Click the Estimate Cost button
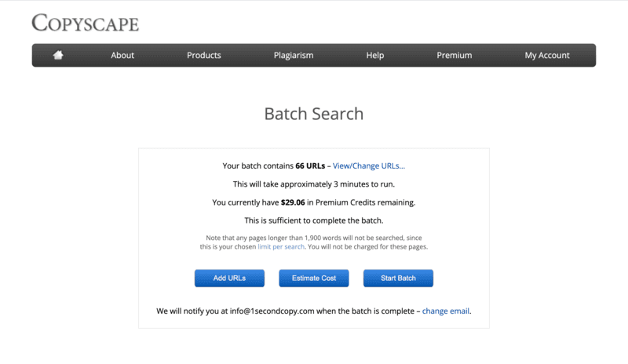The height and width of the screenshot is (364, 628). (x=314, y=278)
